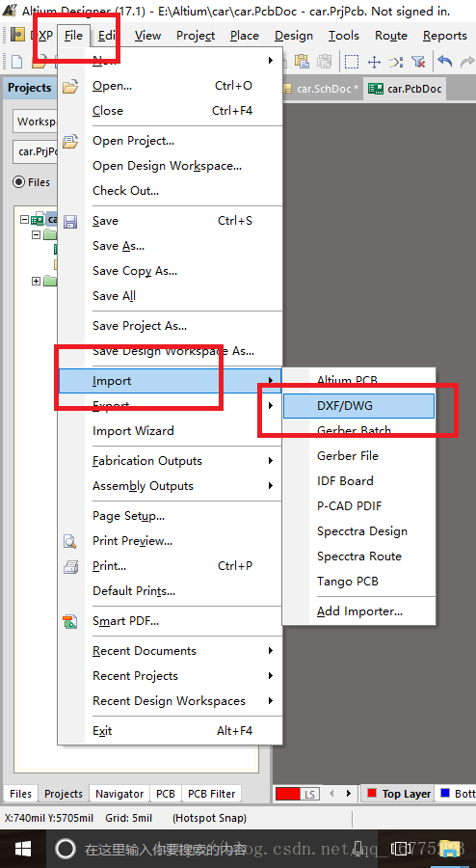The image size is (476, 868).
Task: Click the red current-layer color swatch
Action: point(287,794)
